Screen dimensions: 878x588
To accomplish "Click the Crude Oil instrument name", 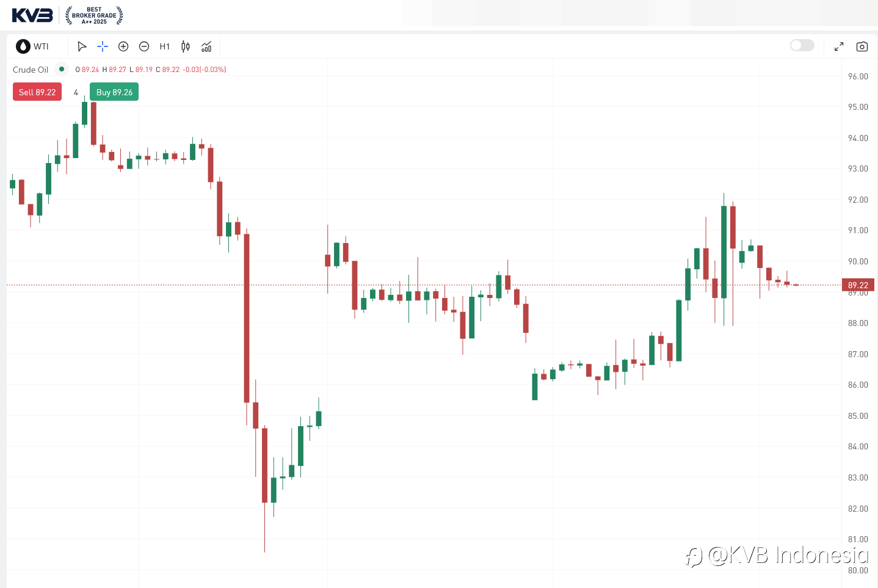I will (31, 70).
